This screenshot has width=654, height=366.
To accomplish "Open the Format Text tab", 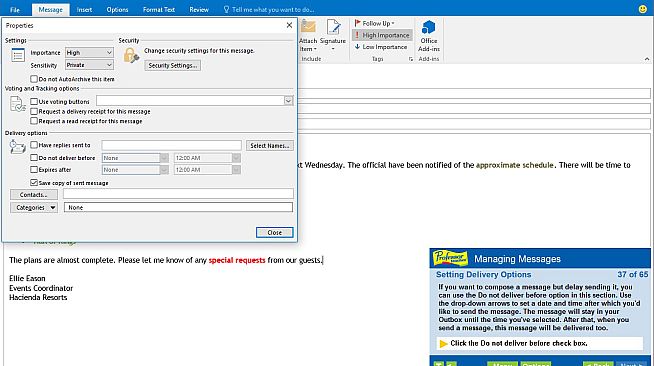I will point(159,9).
